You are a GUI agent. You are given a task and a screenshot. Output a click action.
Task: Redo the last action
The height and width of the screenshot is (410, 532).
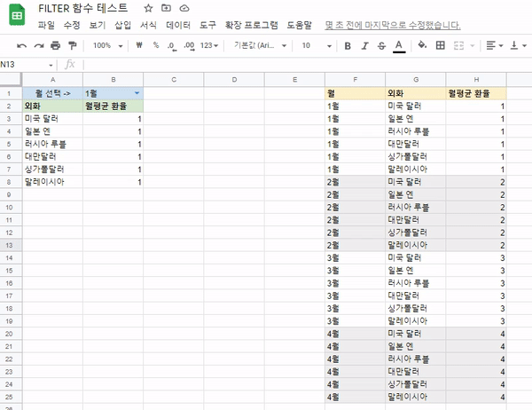coord(39,45)
